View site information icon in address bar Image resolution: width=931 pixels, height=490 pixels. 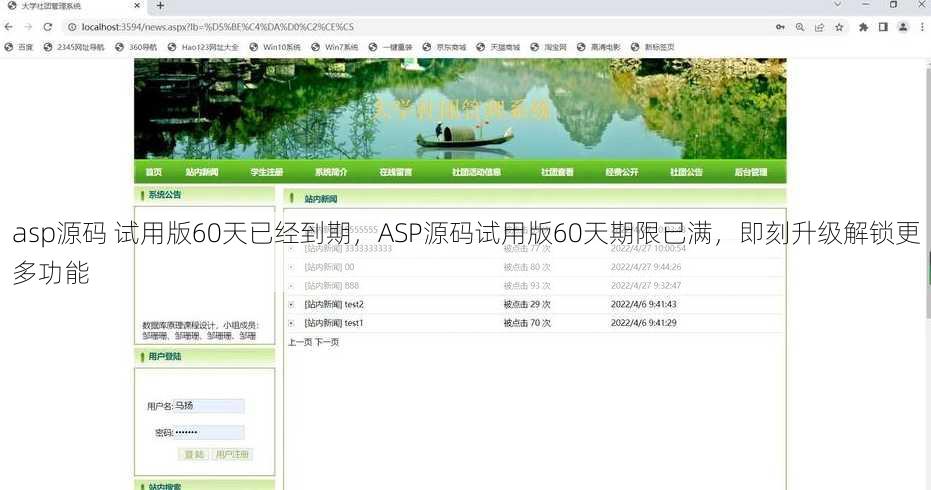[72, 27]
